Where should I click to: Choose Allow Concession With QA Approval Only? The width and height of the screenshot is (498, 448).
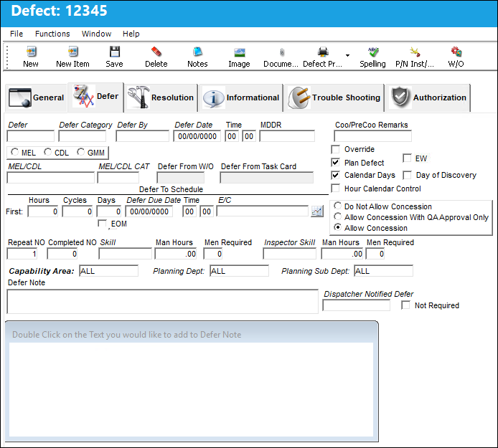click(x=337, y=216)
